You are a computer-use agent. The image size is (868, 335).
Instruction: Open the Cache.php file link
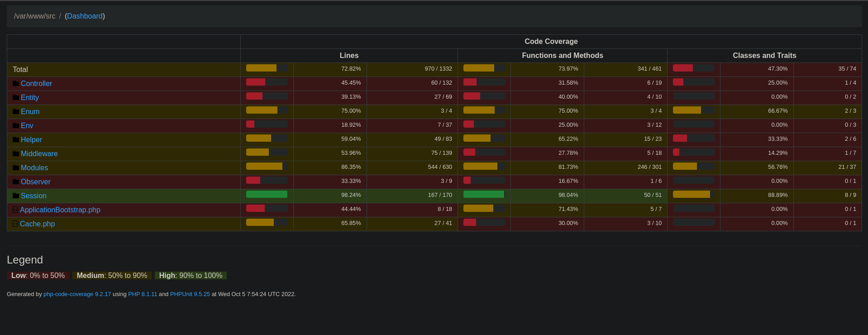click(38, 224)
